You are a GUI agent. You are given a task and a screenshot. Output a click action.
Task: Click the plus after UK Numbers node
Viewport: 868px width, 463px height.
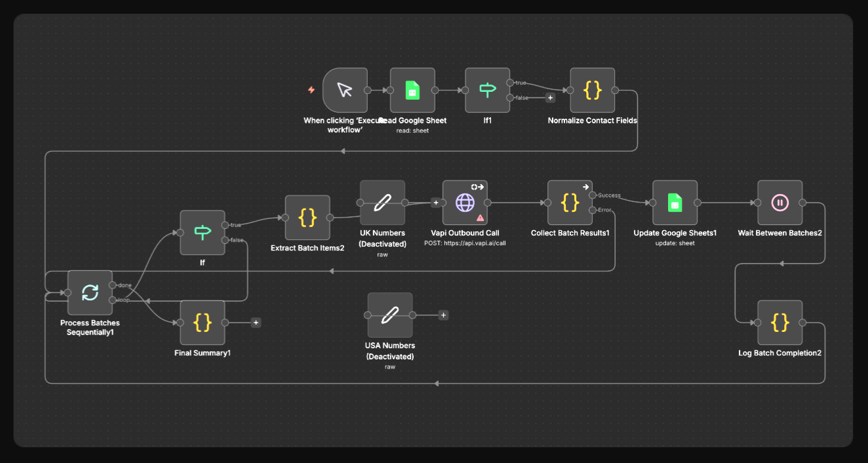435,203
